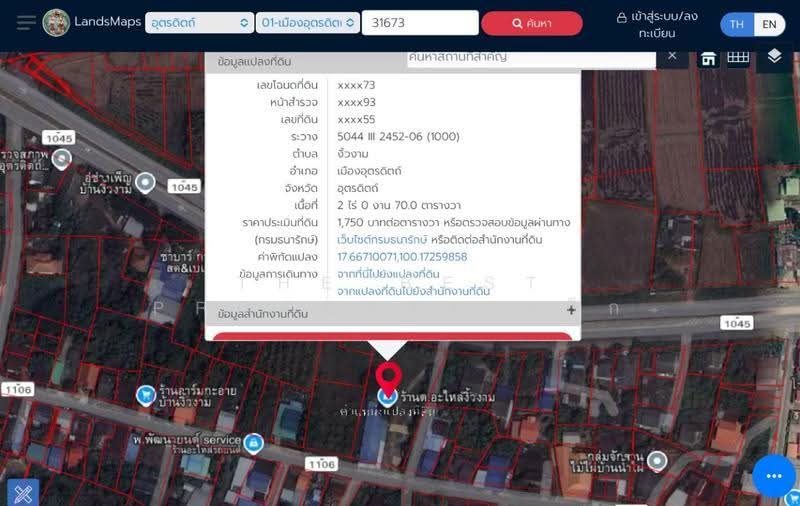This screenshot has height=506, width=800.
Task: Click the LandsMaps emblem logo
Action: (x=56, y=22)
